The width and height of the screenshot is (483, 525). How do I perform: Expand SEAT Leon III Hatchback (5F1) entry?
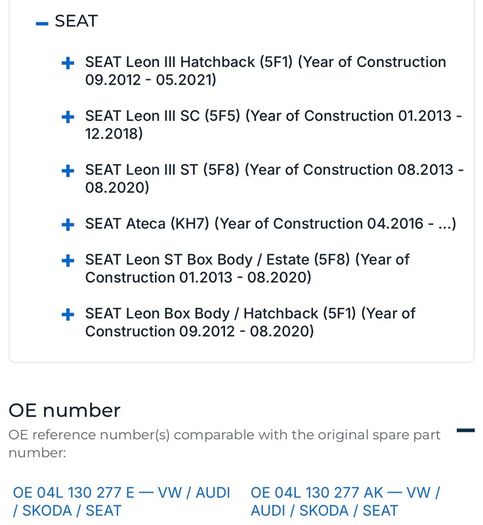pyautogui.click(x=68, y=63)
